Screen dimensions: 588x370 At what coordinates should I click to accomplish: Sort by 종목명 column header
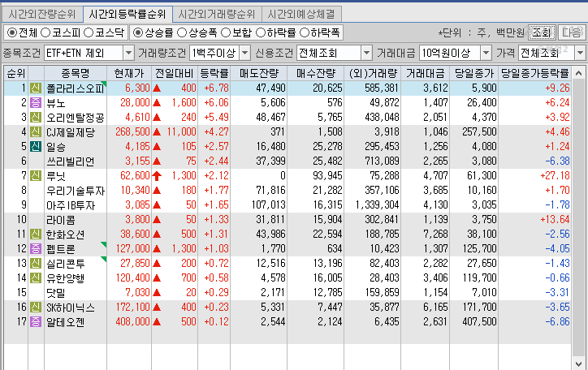pos(76,73)
